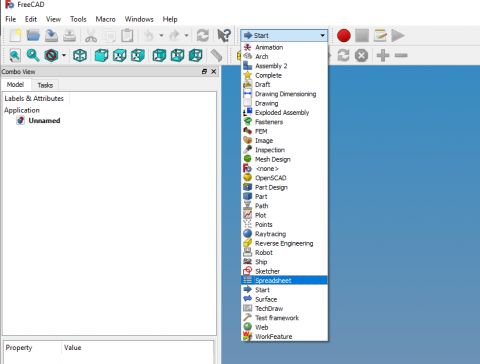480x364 pixels.
Task: Set the right view cube icon
Action: pos(137,55)
